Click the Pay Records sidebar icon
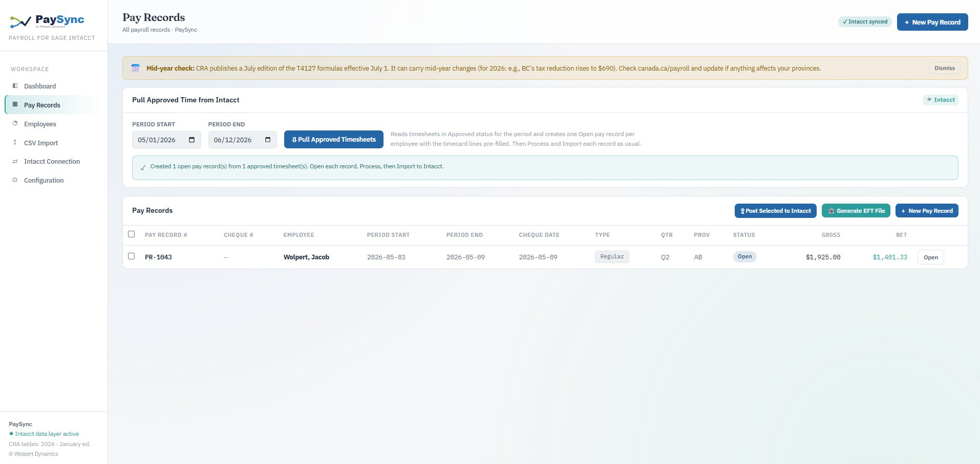 (15, 104)
